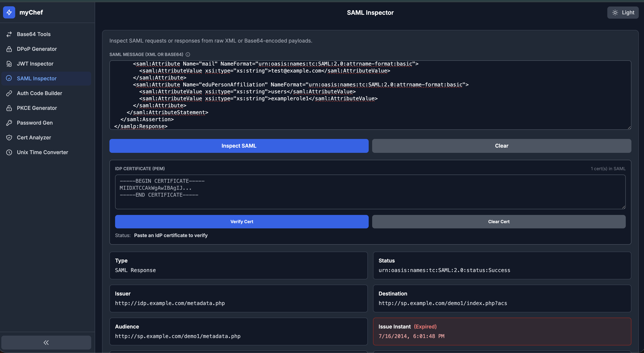Click the Password Gen key icon
This screenshot has height=353, width=644.
(9, 123)
